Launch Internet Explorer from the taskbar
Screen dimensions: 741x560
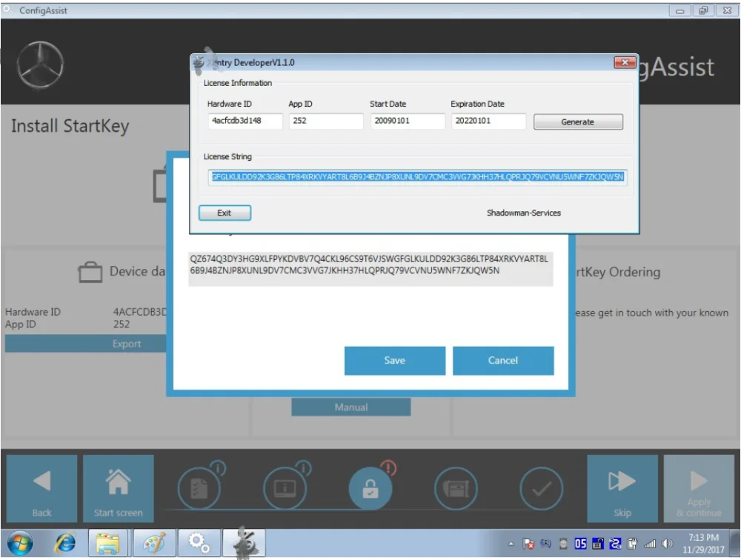pos(65,544)
